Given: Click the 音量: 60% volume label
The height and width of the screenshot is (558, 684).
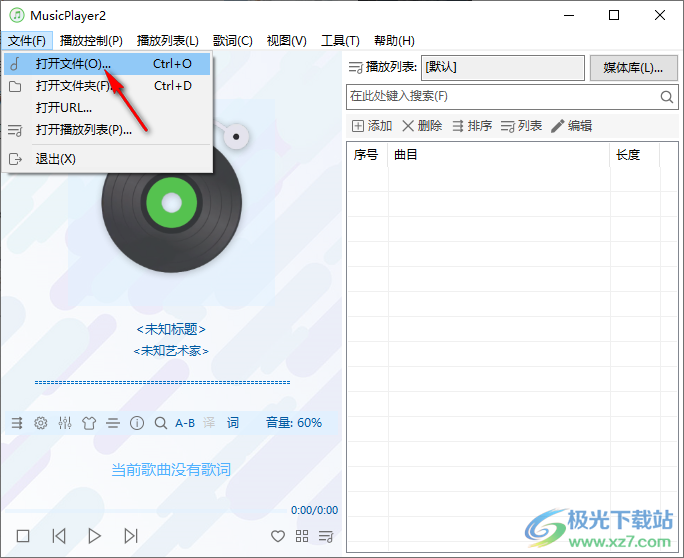Looking at the screenshot, I should (x=294, y=422).
